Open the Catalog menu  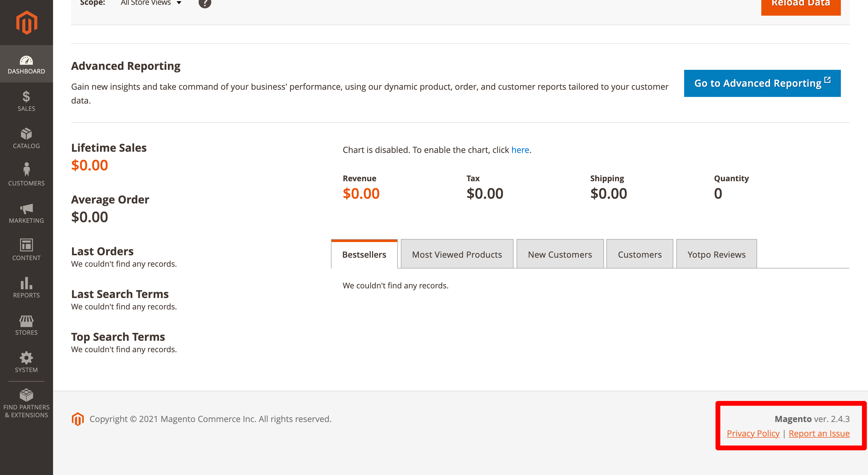[x=26, y=138]
